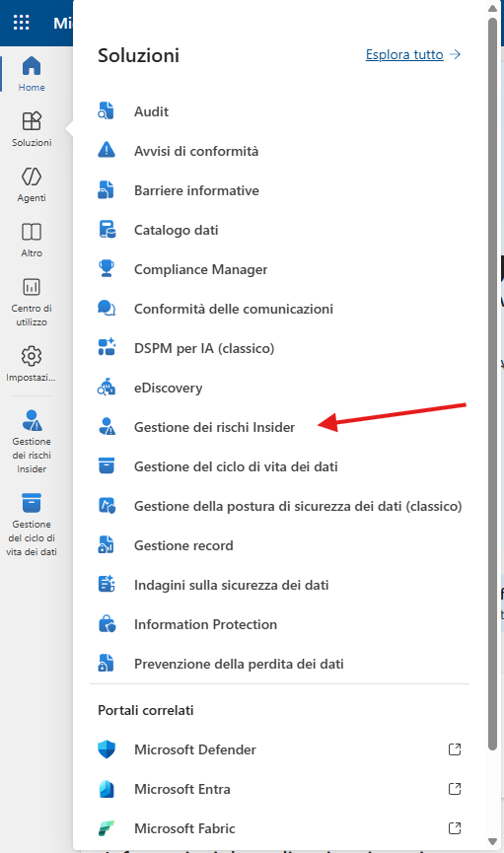Click the Conformità delle comunicazioni chat icon
The width and height of the screenshot is (504, 853).
pos(107,308)
